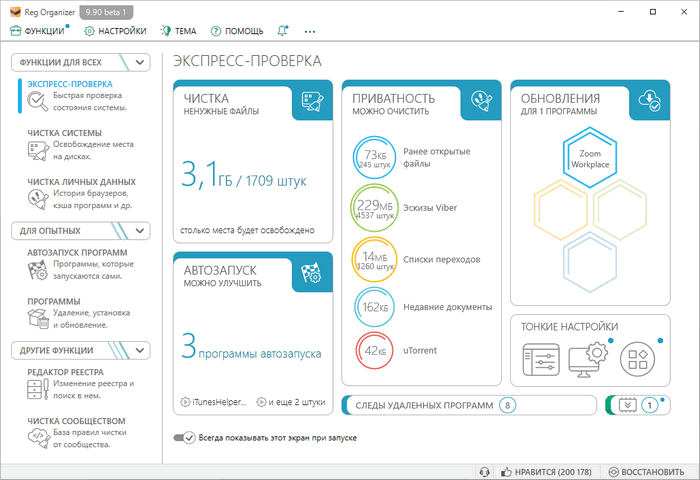
Task: Select Недавние документы label
Action: [448, 307]
